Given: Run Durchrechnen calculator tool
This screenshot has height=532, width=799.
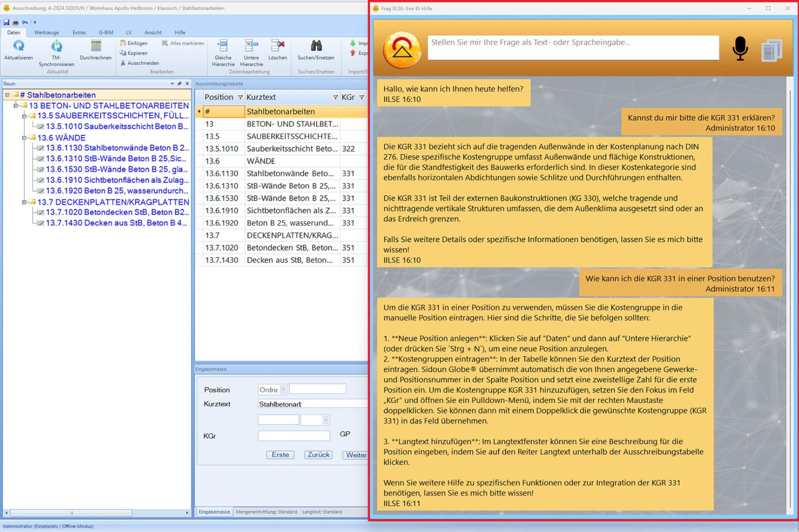Looking at the screenshot, I should pyautogui.click(x=95, y=46).
